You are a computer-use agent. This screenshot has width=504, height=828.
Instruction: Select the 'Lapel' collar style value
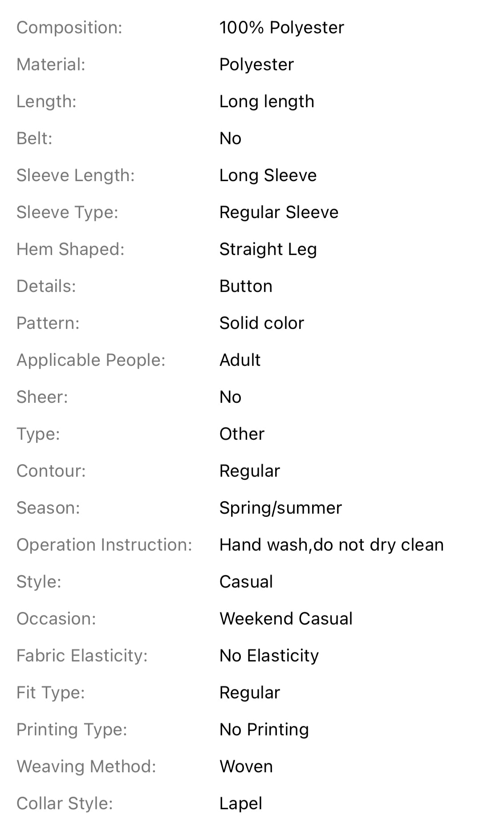[x=240, y=804]
